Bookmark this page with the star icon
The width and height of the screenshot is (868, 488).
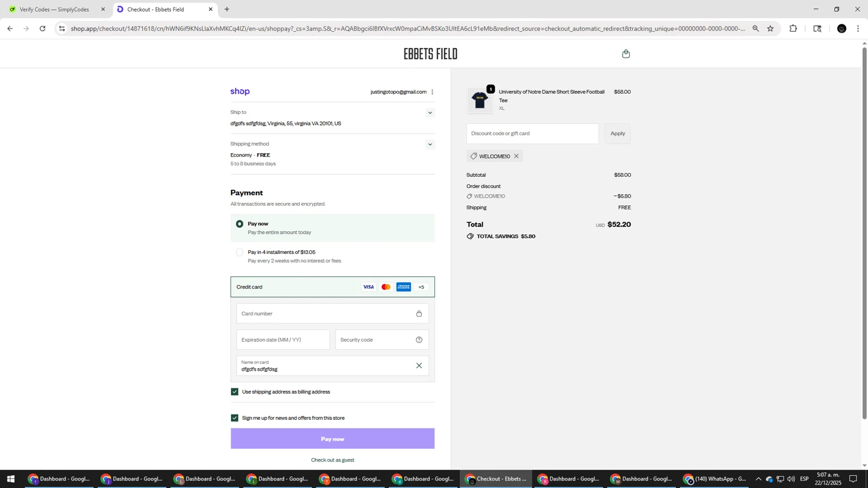pyautogui.click(x=770, y=28)
